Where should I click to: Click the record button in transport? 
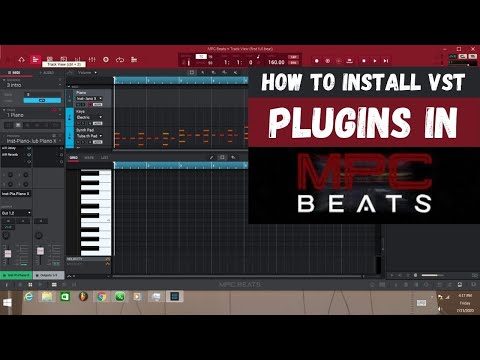tap(317, 61)
